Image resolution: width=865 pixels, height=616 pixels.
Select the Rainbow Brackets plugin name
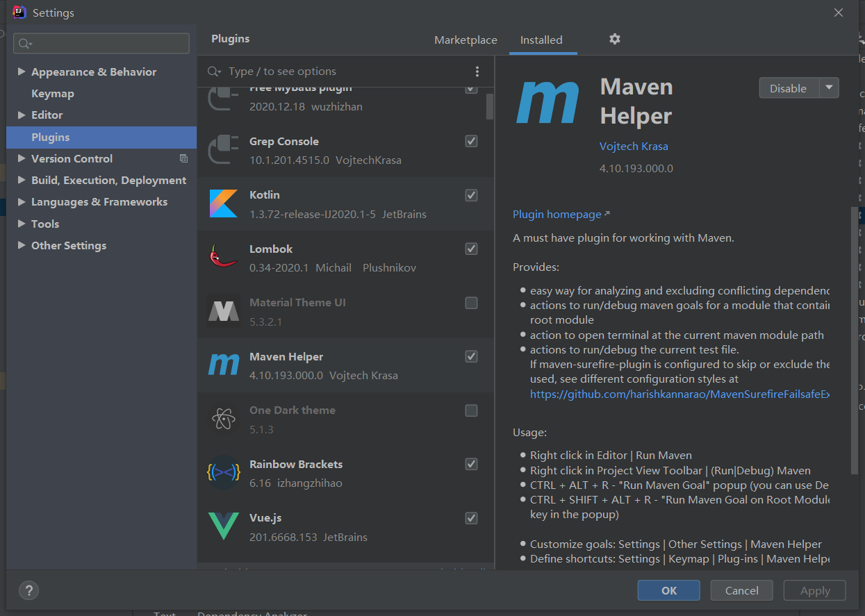296,464
